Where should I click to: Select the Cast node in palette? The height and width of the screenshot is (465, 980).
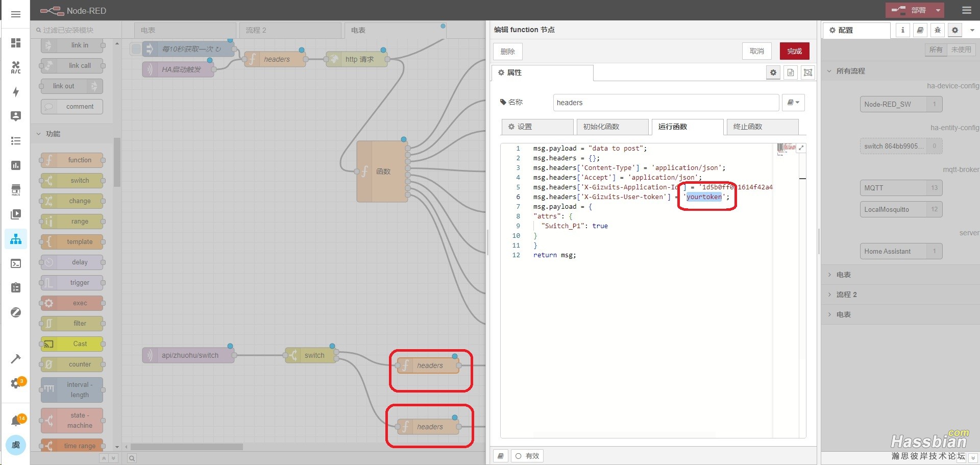click(72, 344)
